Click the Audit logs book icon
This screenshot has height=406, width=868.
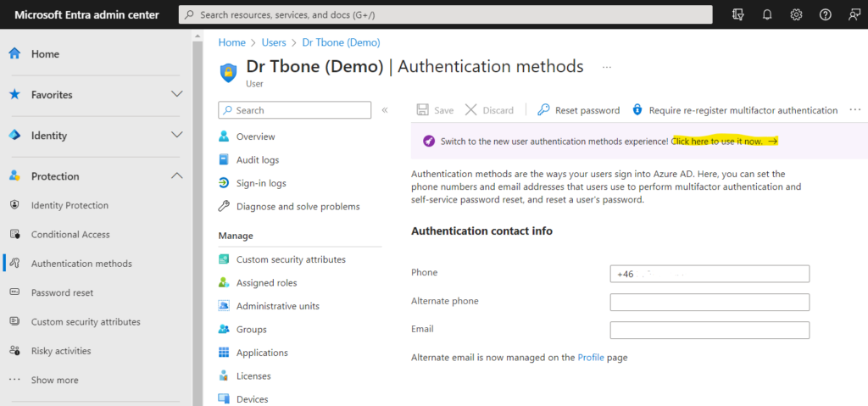pos(224,159)
